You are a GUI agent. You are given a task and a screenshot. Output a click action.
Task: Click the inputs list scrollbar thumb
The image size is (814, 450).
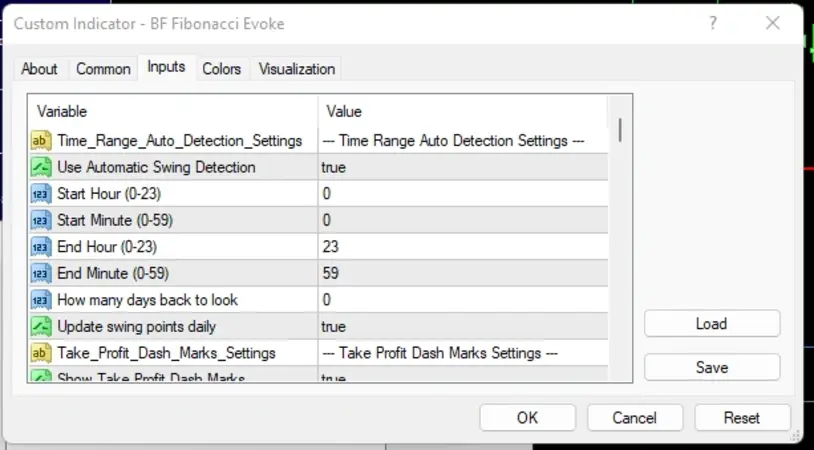coord(620,130)
